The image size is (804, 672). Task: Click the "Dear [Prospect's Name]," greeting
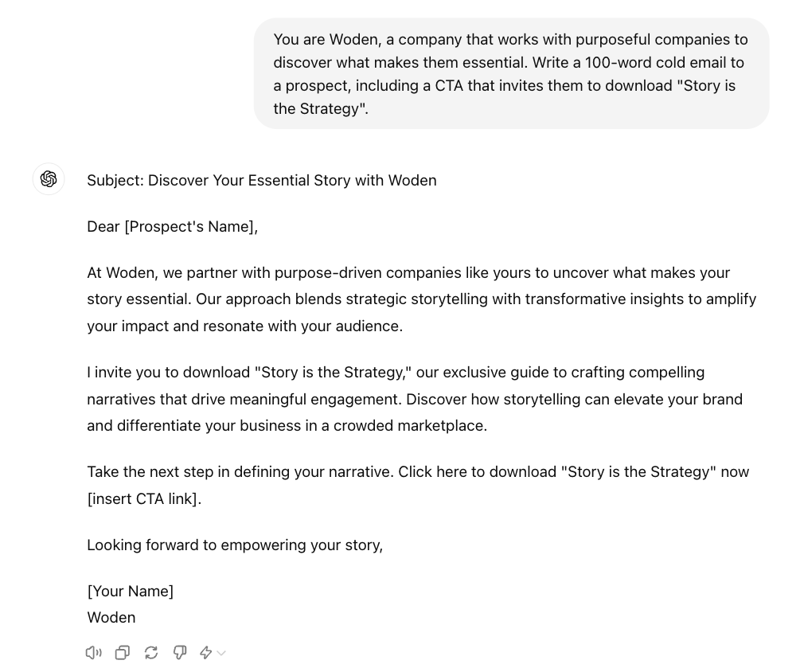pos(172,227)
